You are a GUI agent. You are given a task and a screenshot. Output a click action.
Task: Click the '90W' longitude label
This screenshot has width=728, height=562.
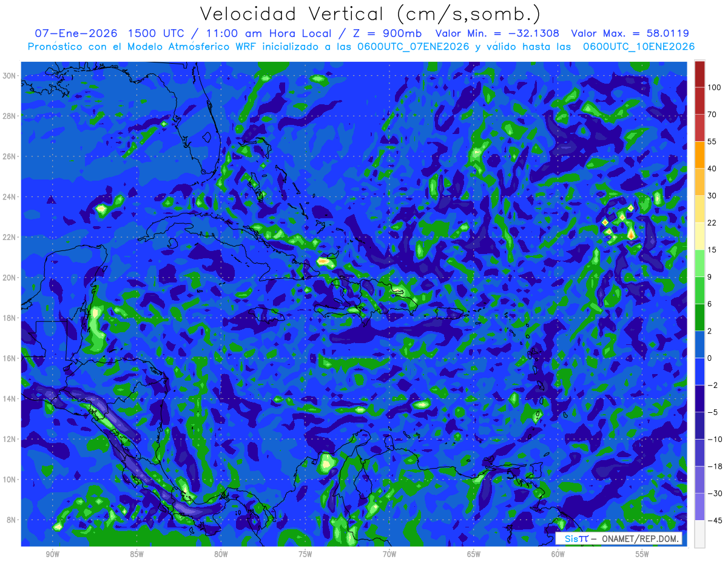pyautogui.click(x=53, y=554)
